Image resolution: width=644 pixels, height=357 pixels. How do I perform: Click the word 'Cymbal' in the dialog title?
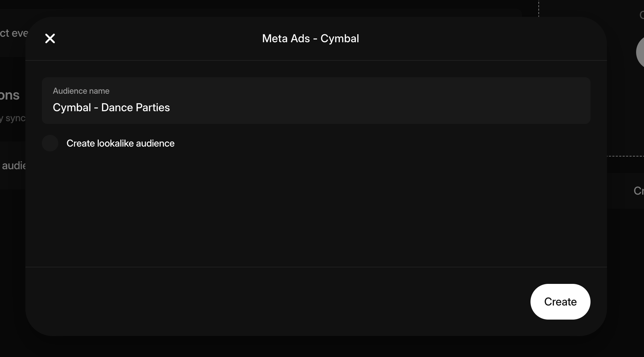339,38
